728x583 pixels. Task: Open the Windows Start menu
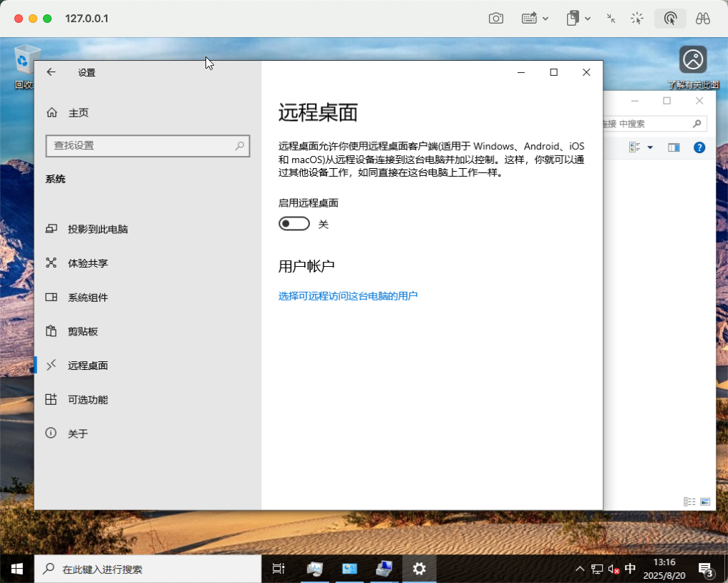click(17, 569)
